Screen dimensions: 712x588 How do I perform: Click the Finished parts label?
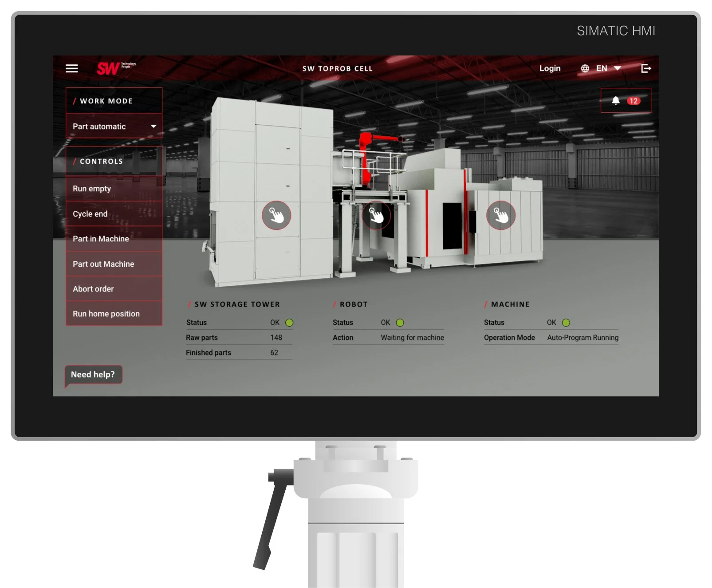click(x=208, y=353)
